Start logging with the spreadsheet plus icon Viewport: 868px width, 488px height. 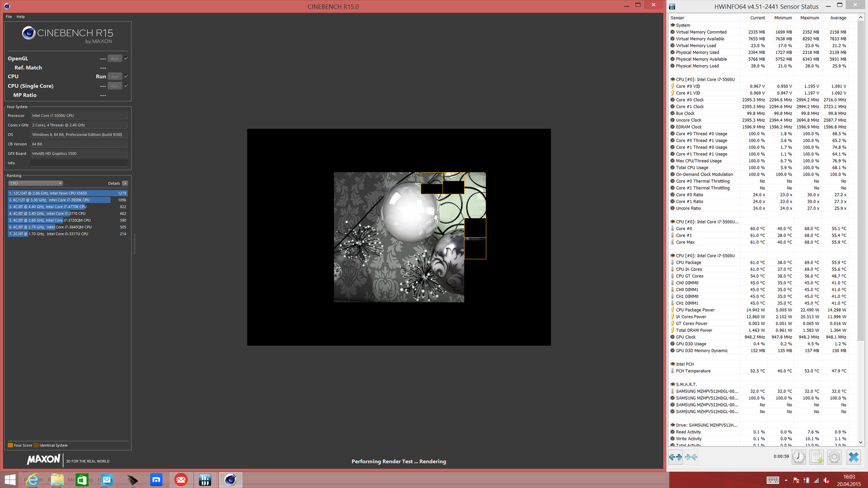click(x=816, y=457)
